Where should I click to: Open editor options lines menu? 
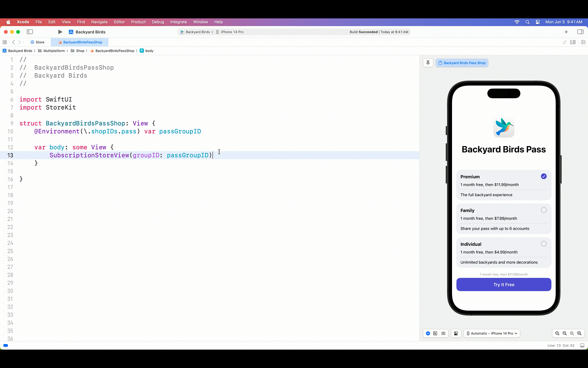coord(573,42)
